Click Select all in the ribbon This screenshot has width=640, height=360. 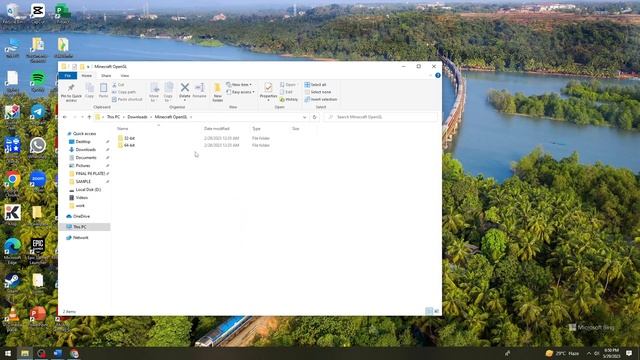click(316, 85)
